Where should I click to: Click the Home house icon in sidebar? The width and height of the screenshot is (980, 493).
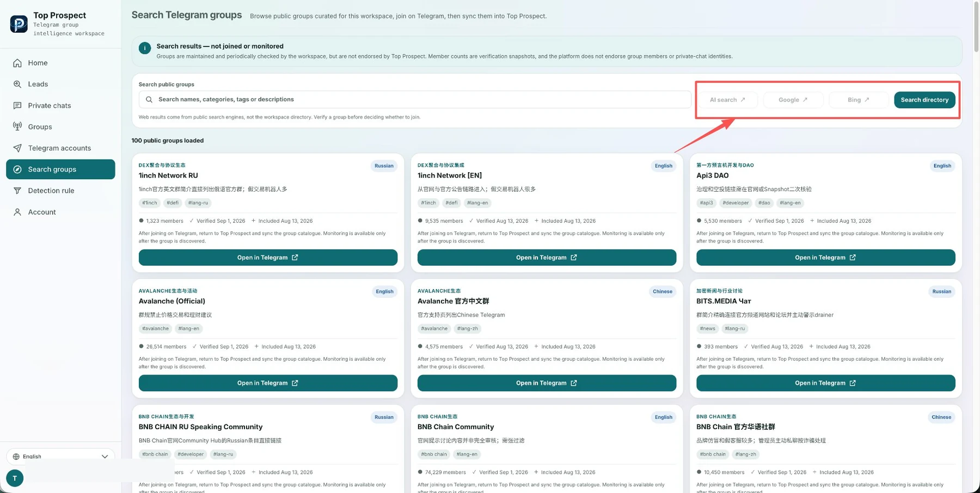(x=17, y=63)
